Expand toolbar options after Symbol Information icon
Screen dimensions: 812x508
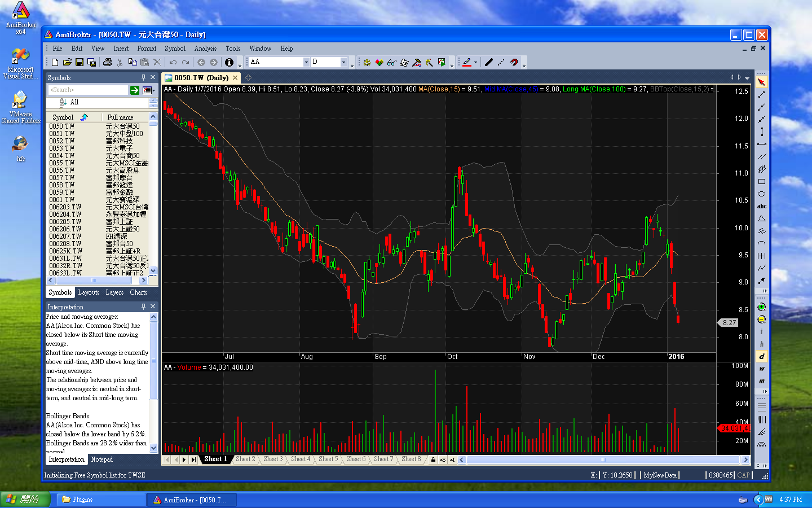pyautogui.click(x=240, y=63)
